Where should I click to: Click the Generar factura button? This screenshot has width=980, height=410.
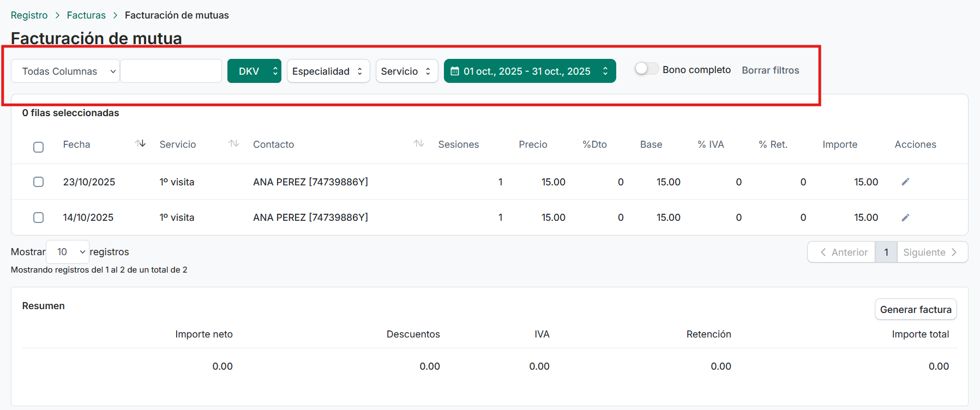[915, 309]
